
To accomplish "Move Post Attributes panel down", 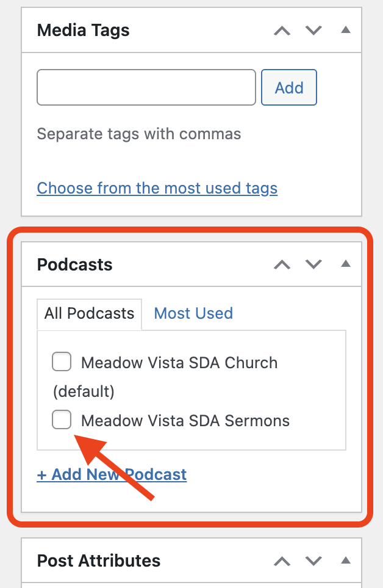I will pyautogui.click(x=313, y=561).
